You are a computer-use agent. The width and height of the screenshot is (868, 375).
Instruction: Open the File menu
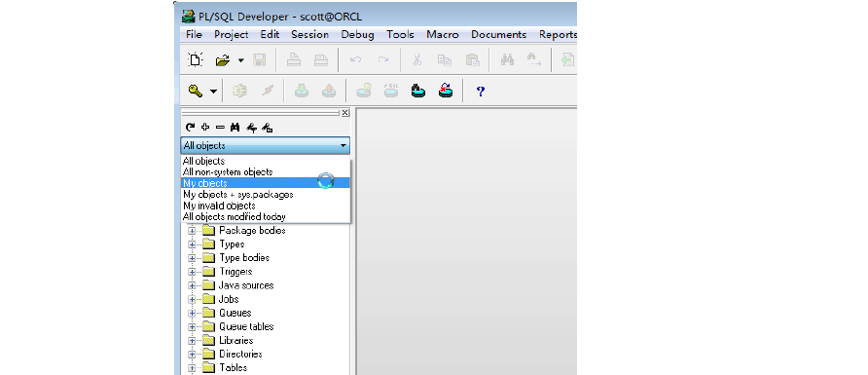tap(194, 34)
